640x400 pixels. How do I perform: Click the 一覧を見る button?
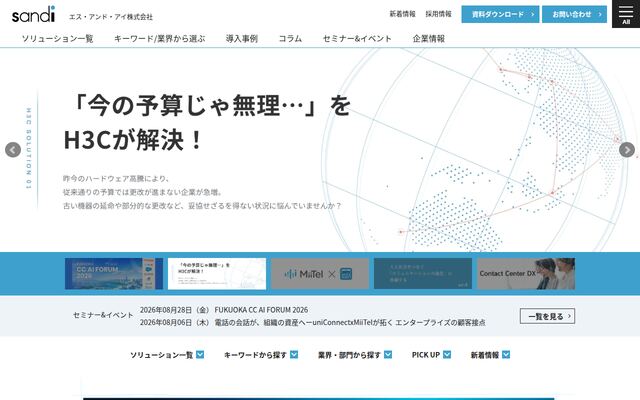pyautogui.click(x=547, y=316)
